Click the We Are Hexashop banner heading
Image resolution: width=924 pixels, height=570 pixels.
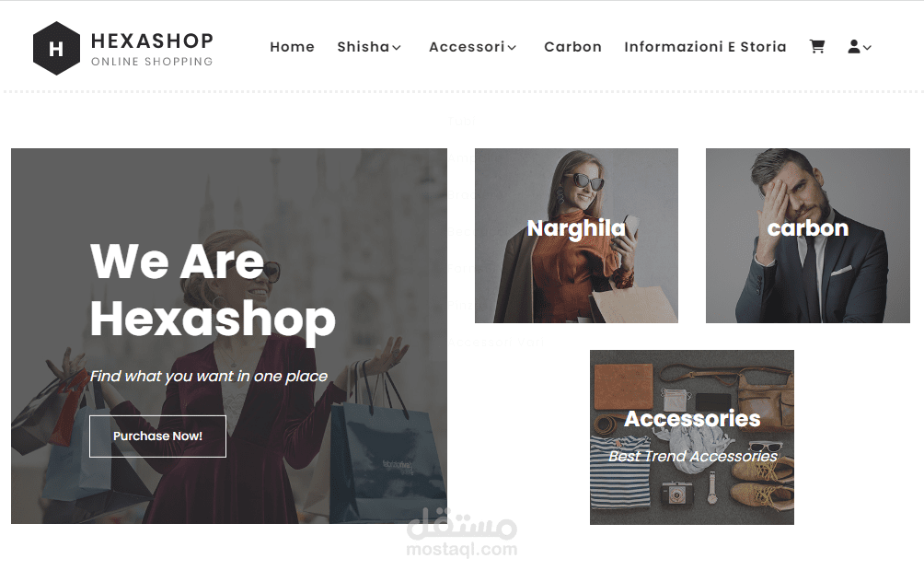point(213,290)
